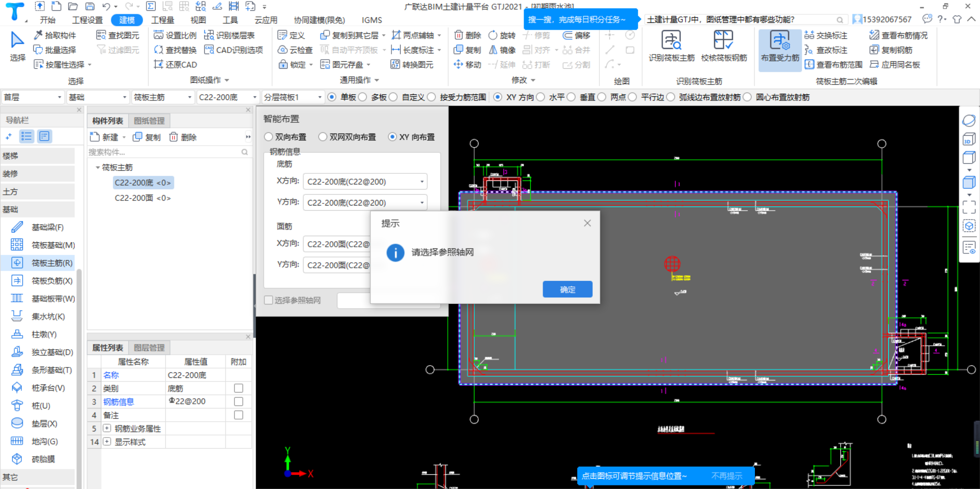Click 应用同名板 in the ribbon
The width and height of the screenshot is (980, 489).
(895, 65)
